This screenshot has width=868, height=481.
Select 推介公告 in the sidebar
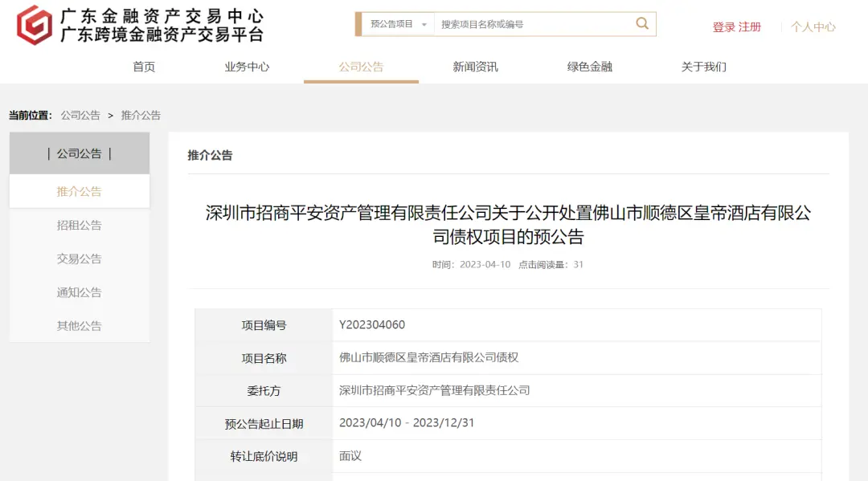pos(79,191)
